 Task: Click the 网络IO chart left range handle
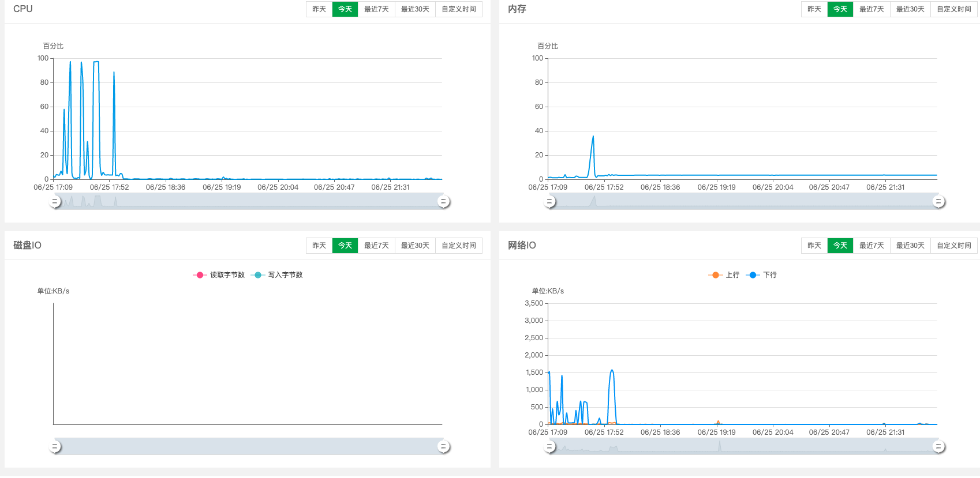[x=549, y=446]
